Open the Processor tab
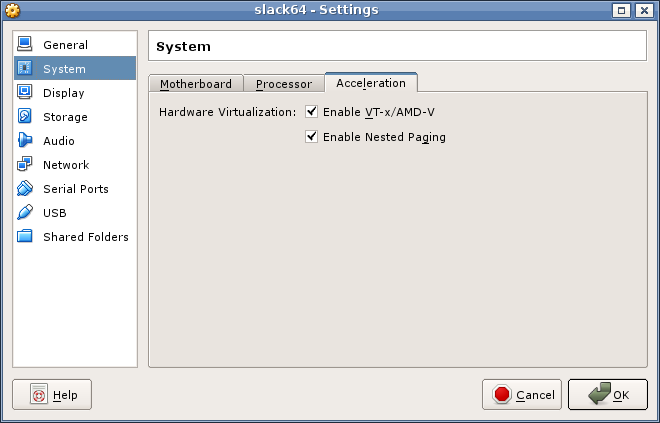 284,84
